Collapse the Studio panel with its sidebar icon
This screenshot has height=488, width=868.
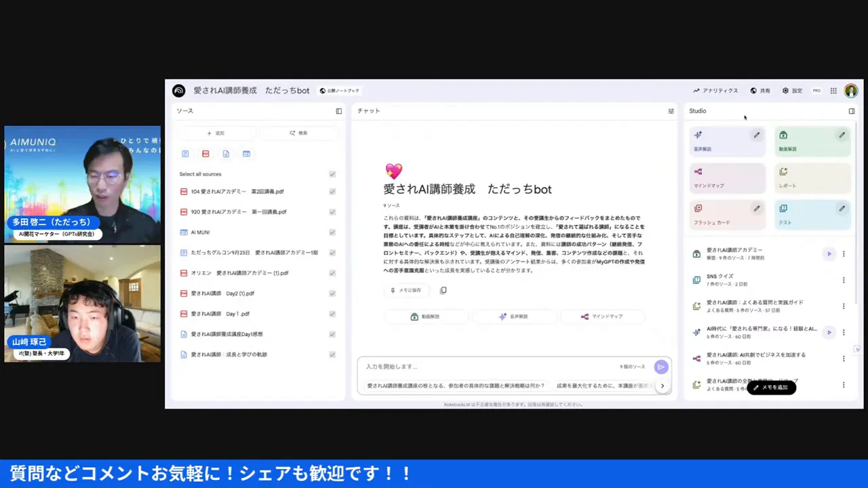tap(852, 111)
